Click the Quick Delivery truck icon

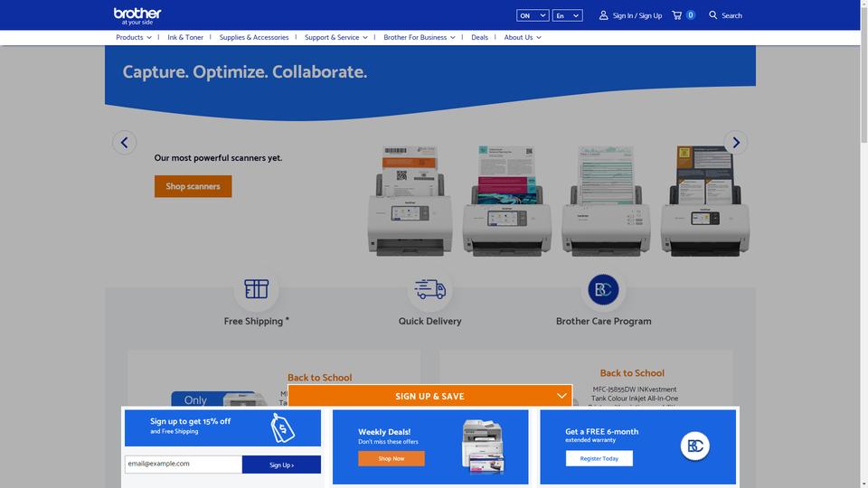(x=430, y=289)
